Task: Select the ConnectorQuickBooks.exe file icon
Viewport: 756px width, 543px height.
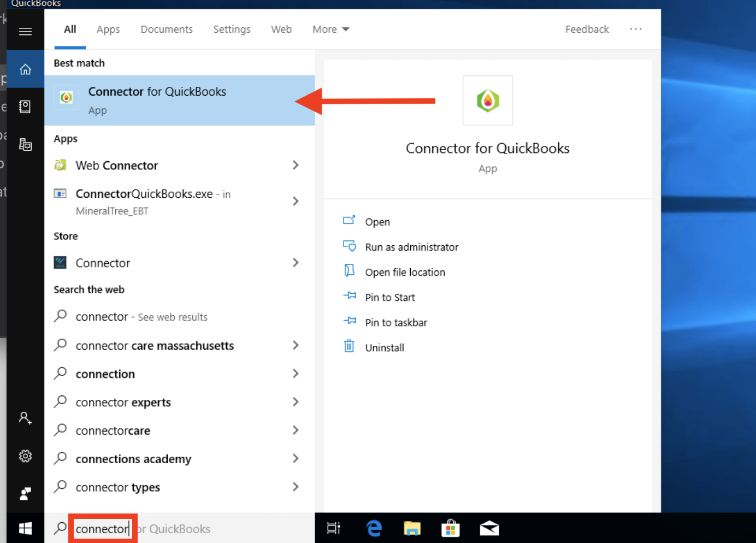Action: [60, 193]
